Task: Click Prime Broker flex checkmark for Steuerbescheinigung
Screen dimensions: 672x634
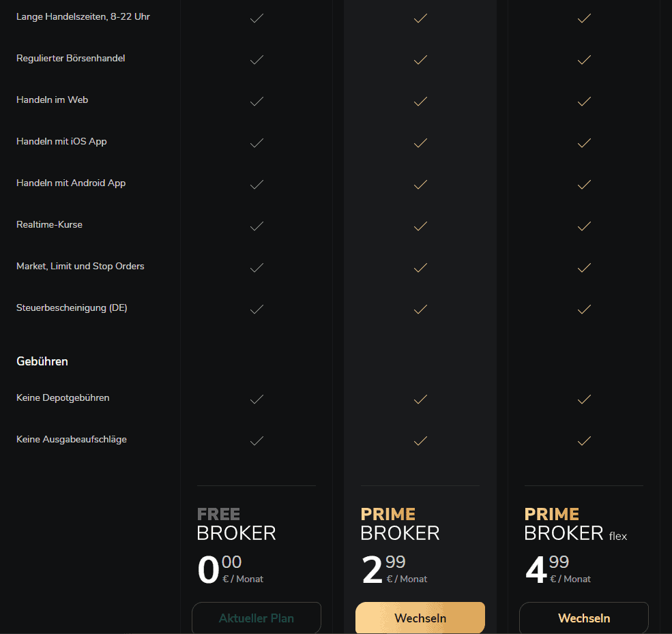Action: click(x=584, y=309)
